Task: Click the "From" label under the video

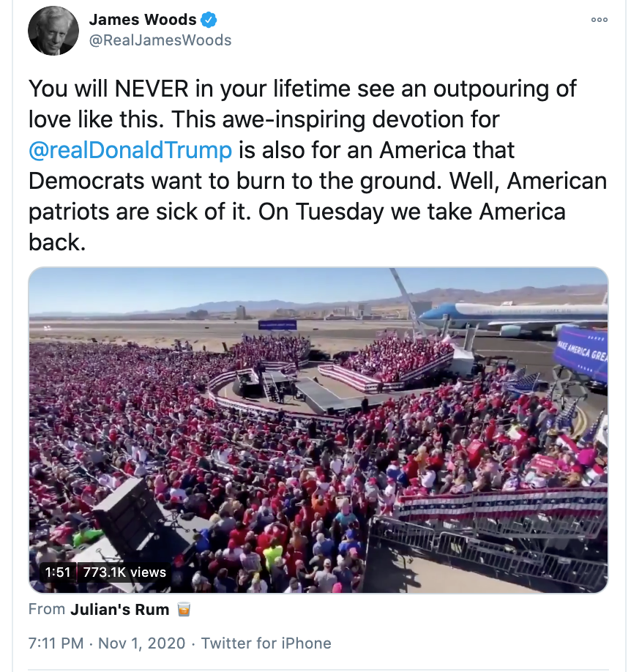Action: 47,609
